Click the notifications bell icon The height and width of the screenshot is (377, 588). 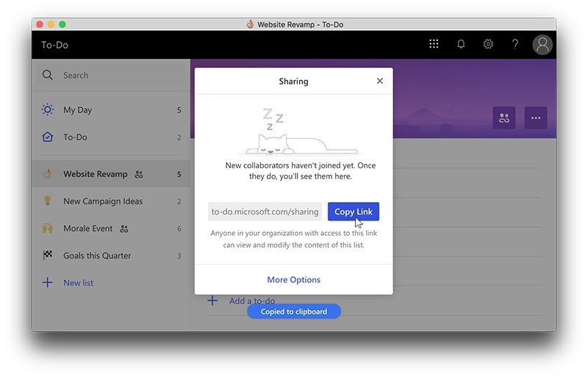pos(461,44)
